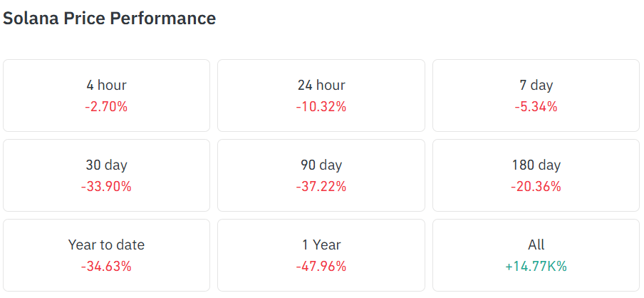Choose the 30 day label
The height and width of the screenshot is (298, 644).
(x=106, y=165)
